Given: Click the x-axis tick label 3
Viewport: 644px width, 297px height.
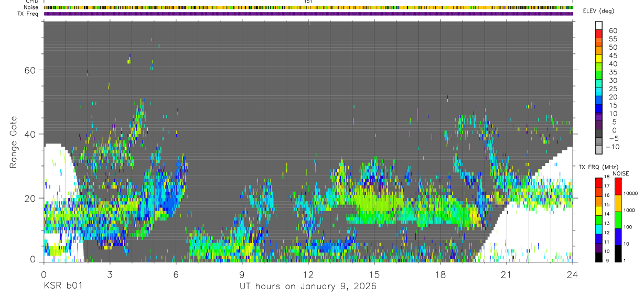Looking at the screenshot, I should pyautogui.click(x=110, y=274).
